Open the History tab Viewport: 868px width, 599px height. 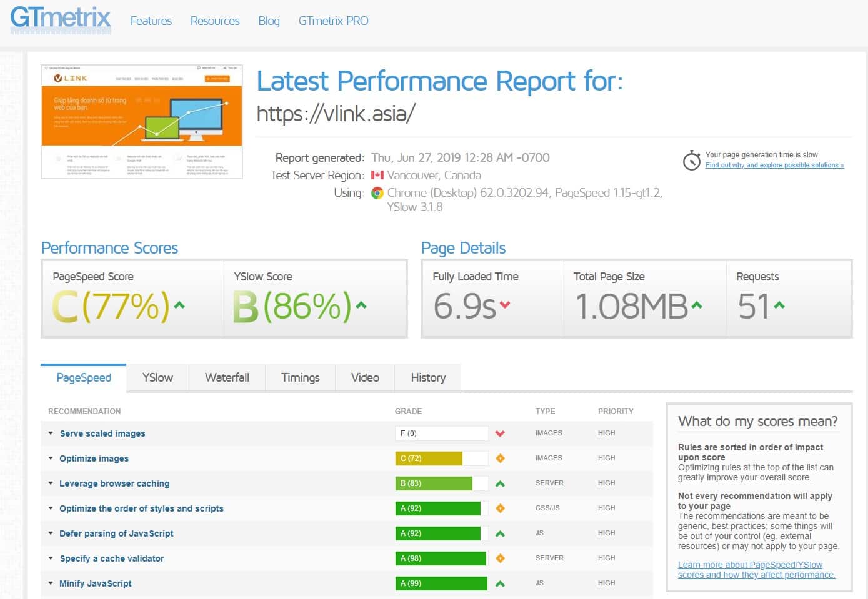(428, 377)
